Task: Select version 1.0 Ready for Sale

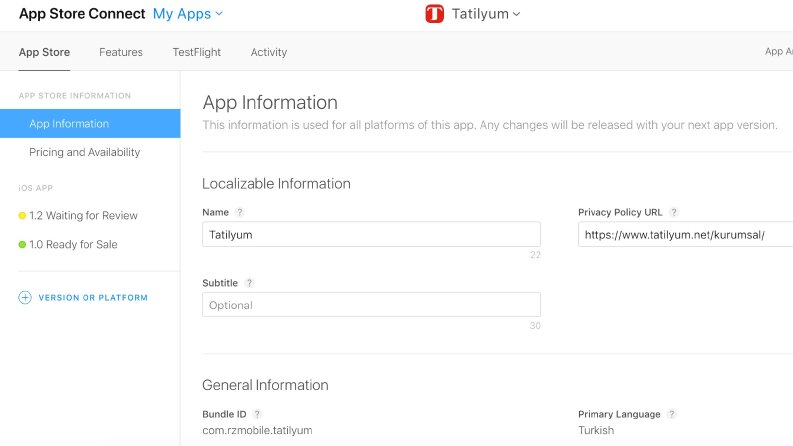Action: coord(73,244)
